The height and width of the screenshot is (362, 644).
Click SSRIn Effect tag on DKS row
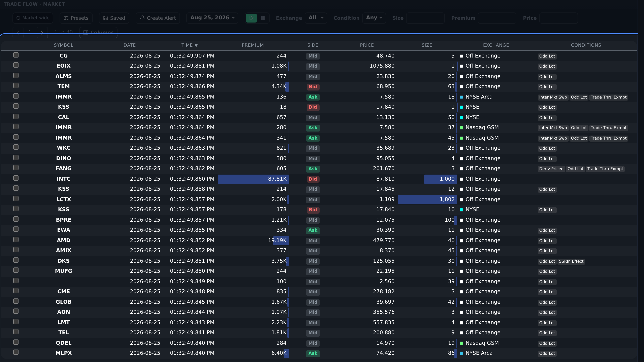coord(571,261)
